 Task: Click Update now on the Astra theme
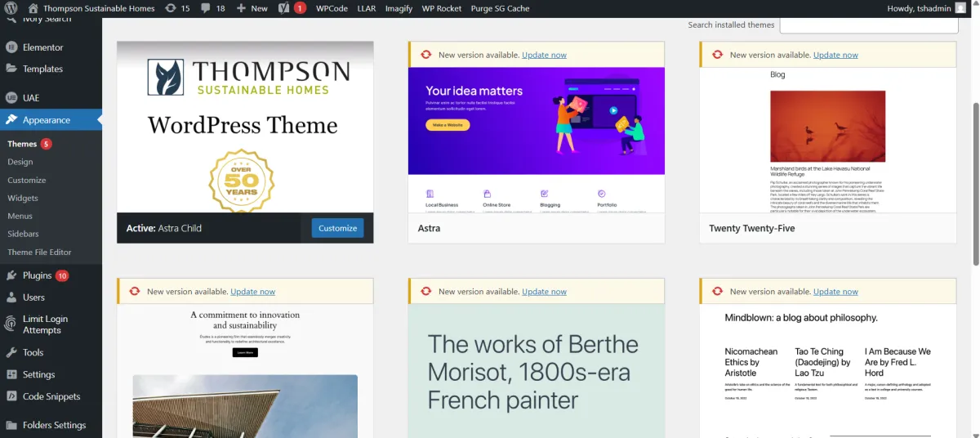pyautogui.click(x=544, y=55)
